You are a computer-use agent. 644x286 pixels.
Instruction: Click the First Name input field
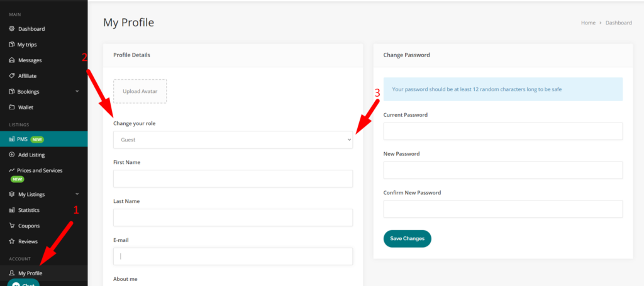click(x=233, y=179)
